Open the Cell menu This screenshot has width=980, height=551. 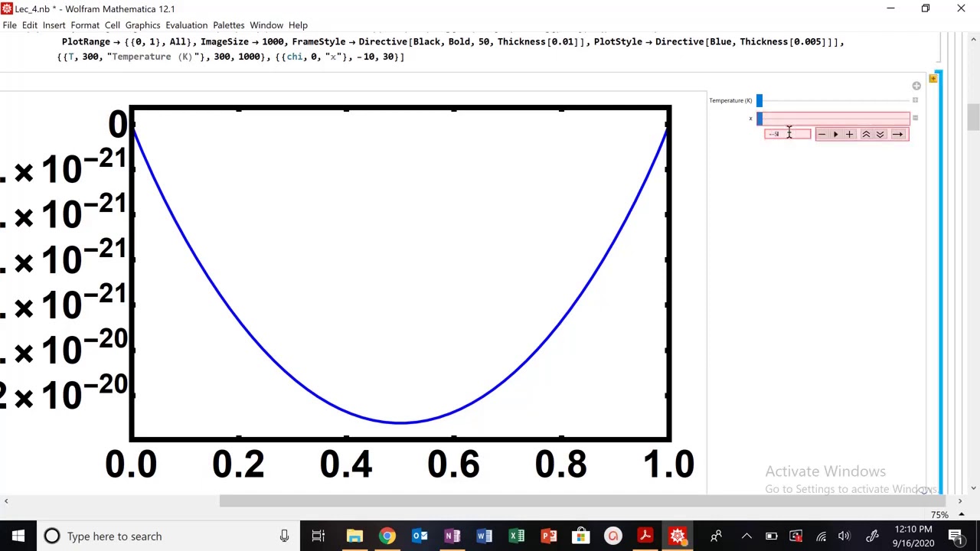[113, 25]
